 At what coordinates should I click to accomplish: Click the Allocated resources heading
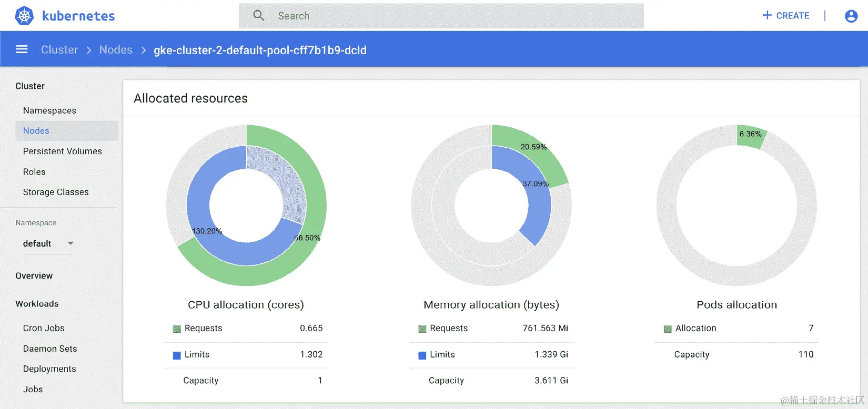(x=190, y=98)
